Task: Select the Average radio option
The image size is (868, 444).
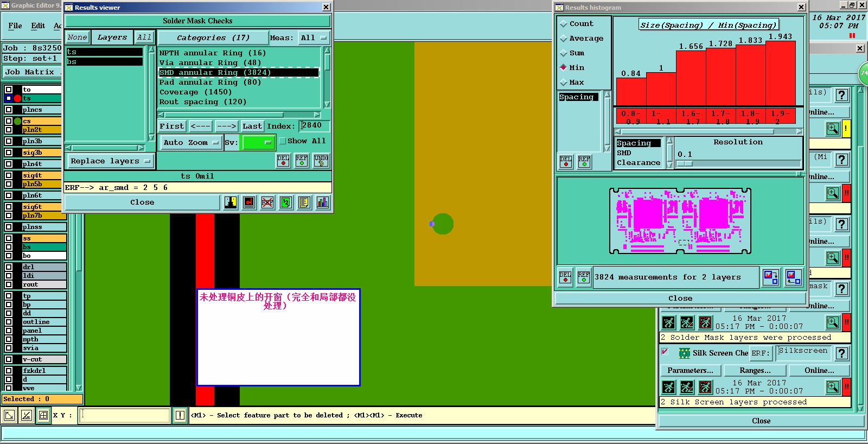Action: click(x=563, y=39)
